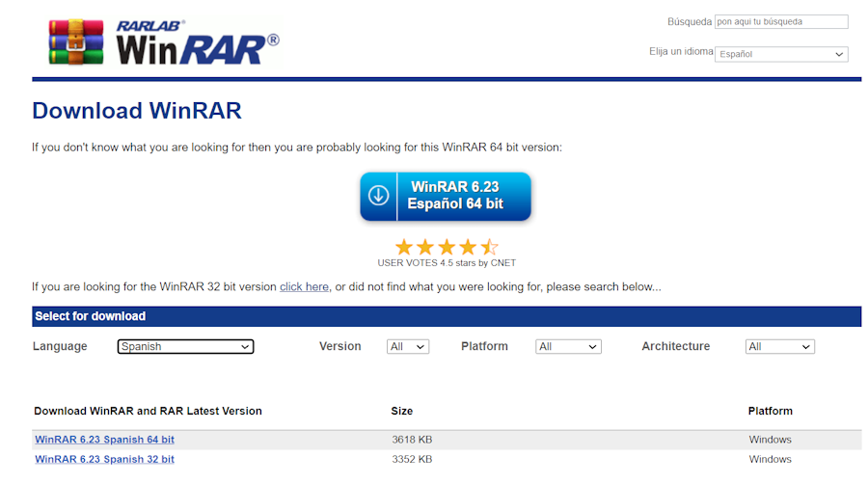Image resolution: width=868 pixels, height=483 pixels.
Task: Focus the Búsqueda search input field
Action: tap(781, 21)
